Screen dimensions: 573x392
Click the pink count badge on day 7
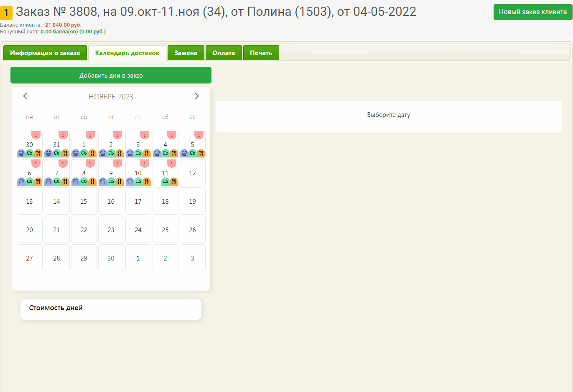63,164
